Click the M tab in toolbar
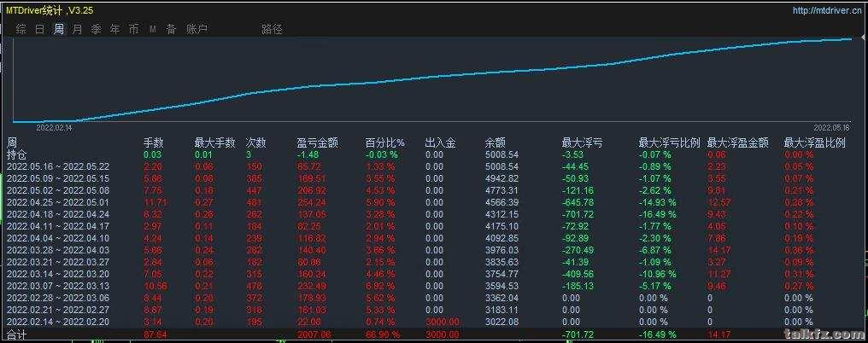 pos(153,29)
